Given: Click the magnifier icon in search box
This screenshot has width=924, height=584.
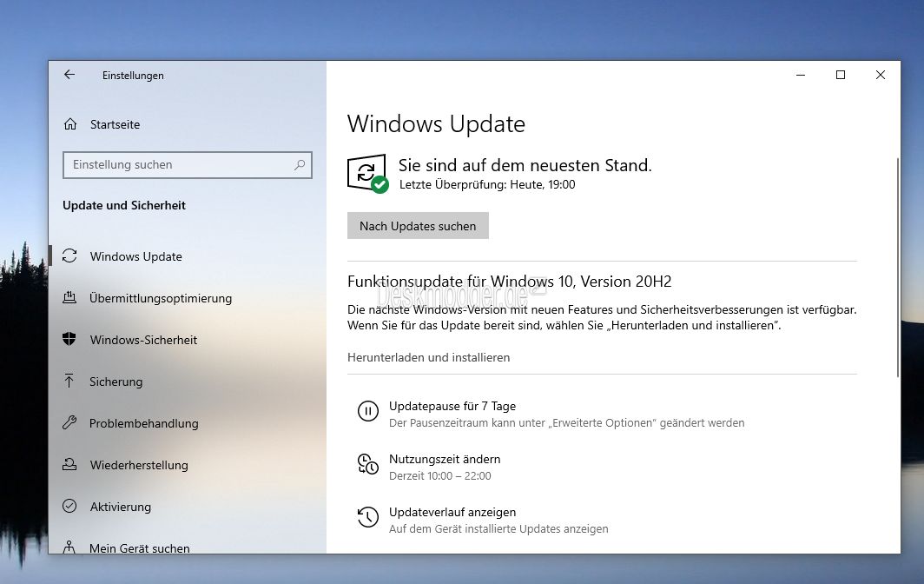Looking at the screenshot, I should (x=300, y=165).
